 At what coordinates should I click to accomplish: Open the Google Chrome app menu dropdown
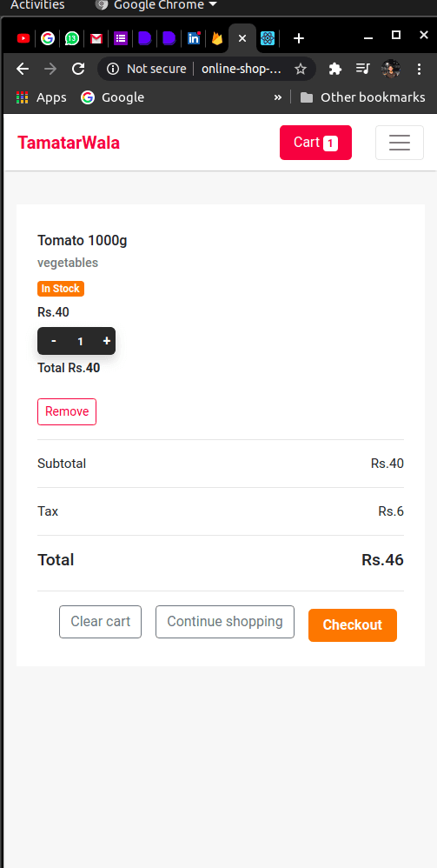156,5
